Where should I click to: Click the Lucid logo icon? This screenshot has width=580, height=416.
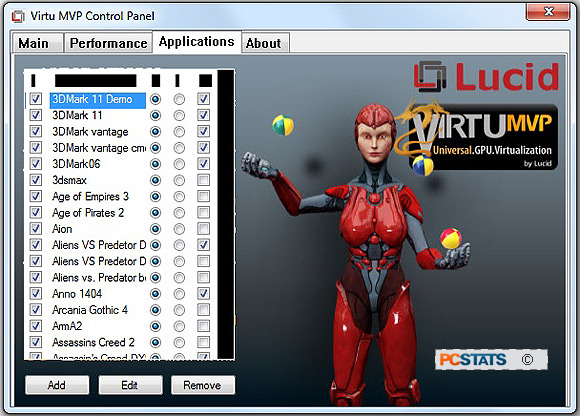(x=430, y=77)
